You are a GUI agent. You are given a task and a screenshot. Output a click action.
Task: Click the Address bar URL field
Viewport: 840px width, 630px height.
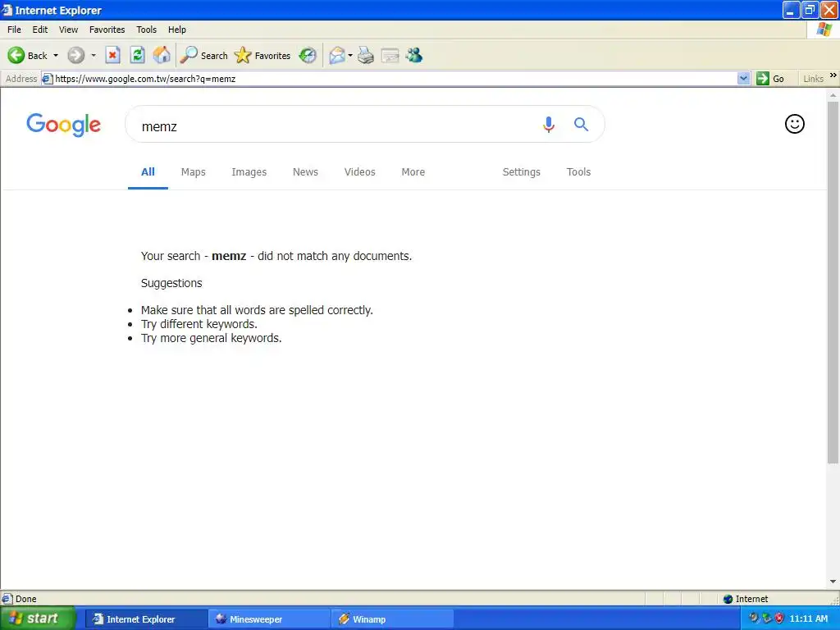[394, 79]
